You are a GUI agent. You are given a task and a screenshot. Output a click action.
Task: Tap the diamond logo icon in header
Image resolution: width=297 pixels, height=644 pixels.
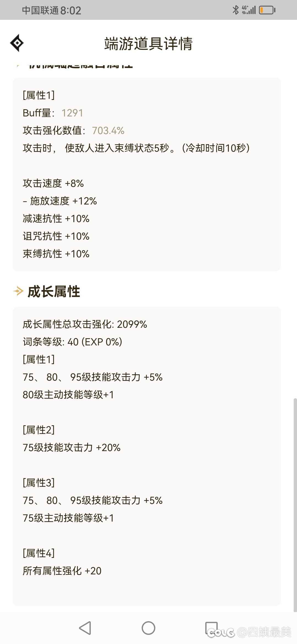tap(17, 43)
